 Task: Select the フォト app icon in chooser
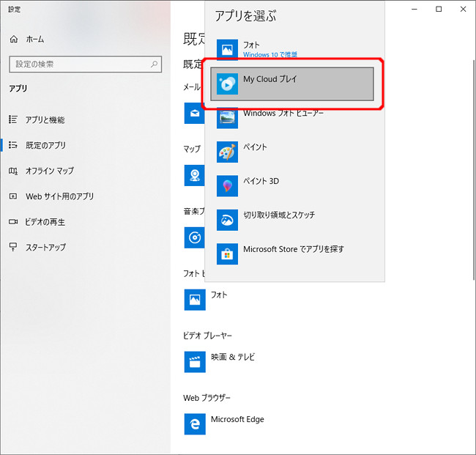point(228,51)
